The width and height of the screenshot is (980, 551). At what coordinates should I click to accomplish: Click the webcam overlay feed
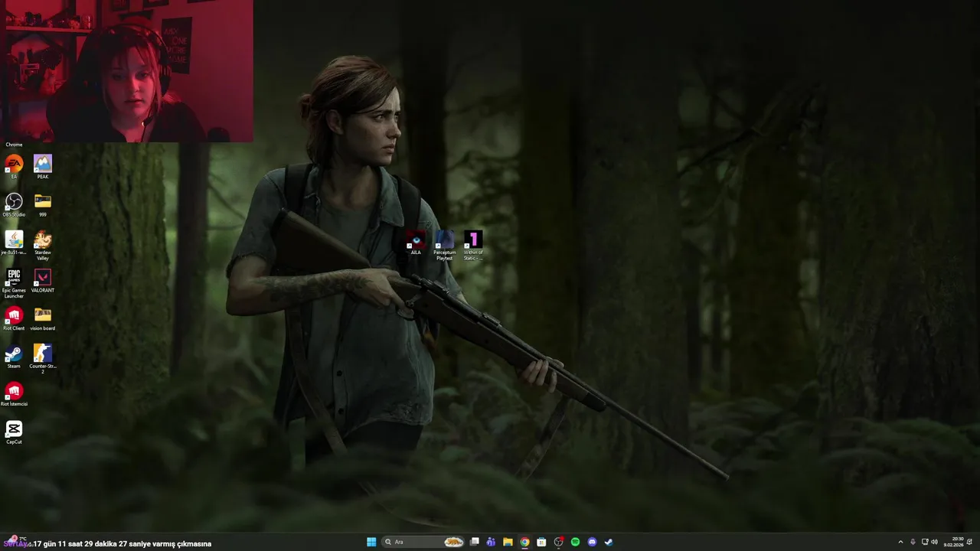coord(126,71)
